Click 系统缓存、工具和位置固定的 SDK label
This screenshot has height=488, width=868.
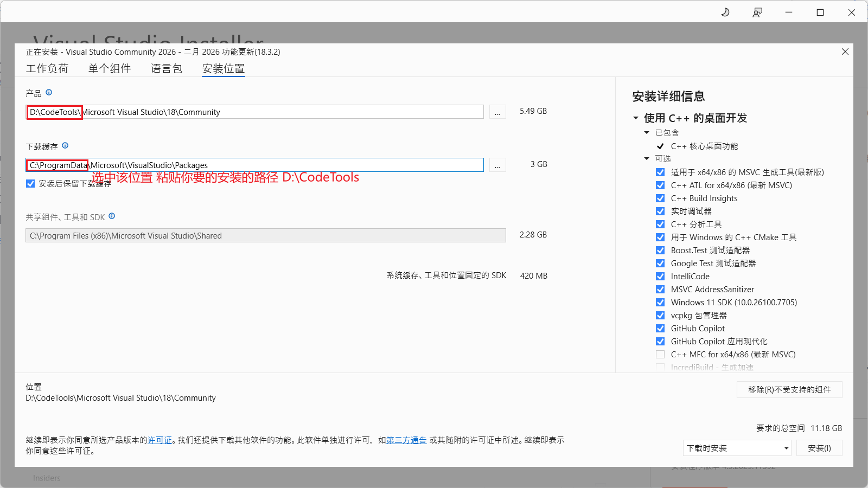(x=446, y=275)
